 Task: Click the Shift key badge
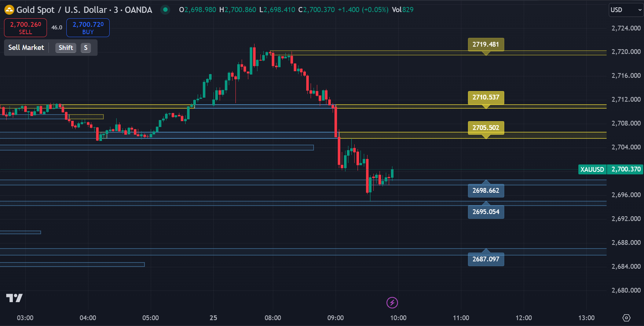coord(66,48)
